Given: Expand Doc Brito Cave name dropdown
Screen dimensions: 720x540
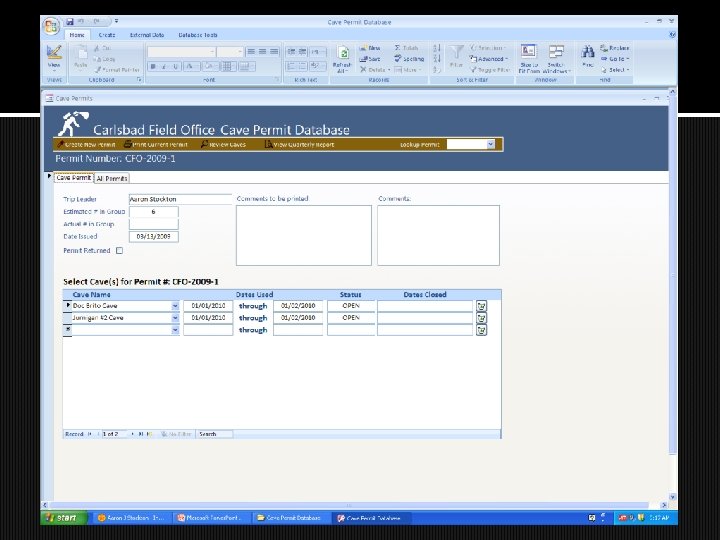Looking at the screenshot, I should 175,306.
